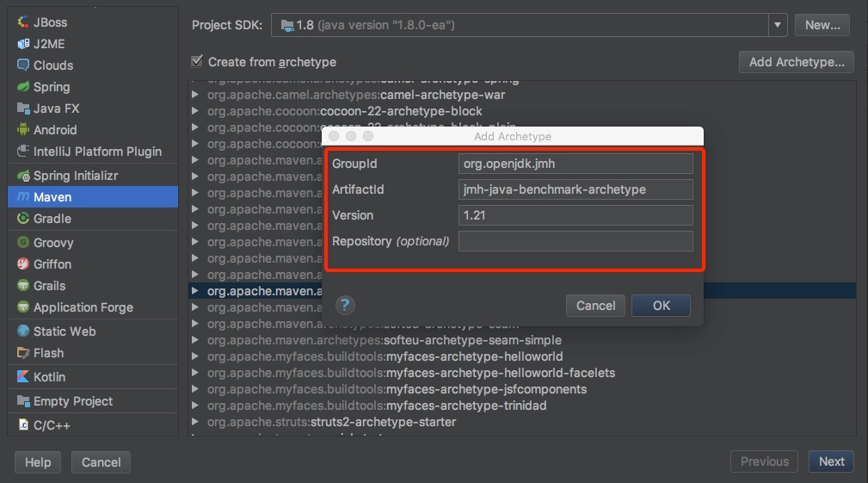The image size is (868, 483).
Task: Select Gradle project type
Action: pyautogui.click(x=93, y=219)
